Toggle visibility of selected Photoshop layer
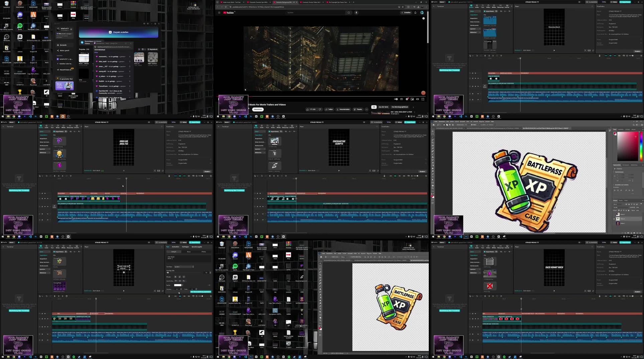Screen dimensions: 644x359 [614, 219]
